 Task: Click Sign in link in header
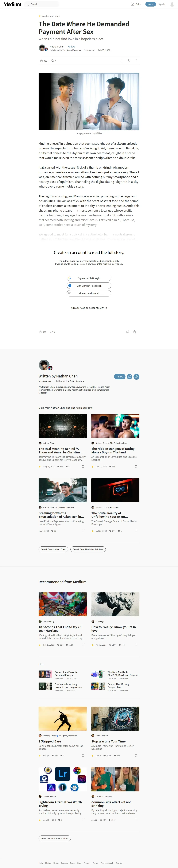click(x=162, y=4)
